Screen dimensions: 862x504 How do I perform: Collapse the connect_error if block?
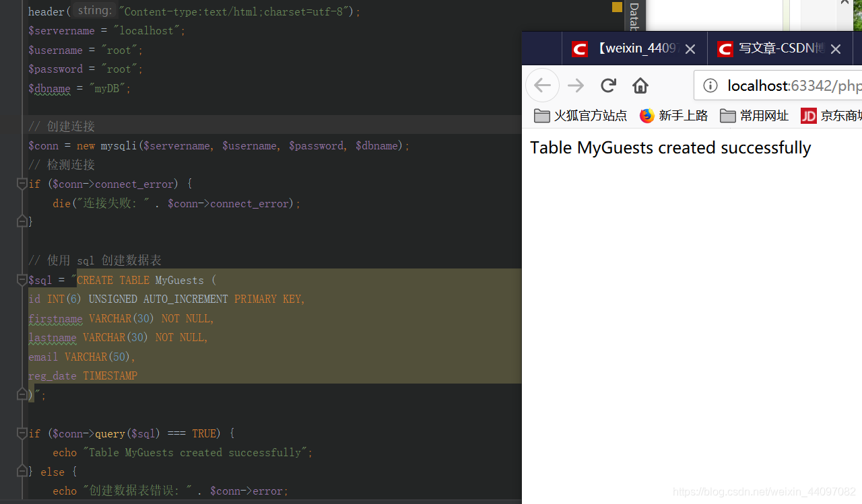(x=22, y=184)
